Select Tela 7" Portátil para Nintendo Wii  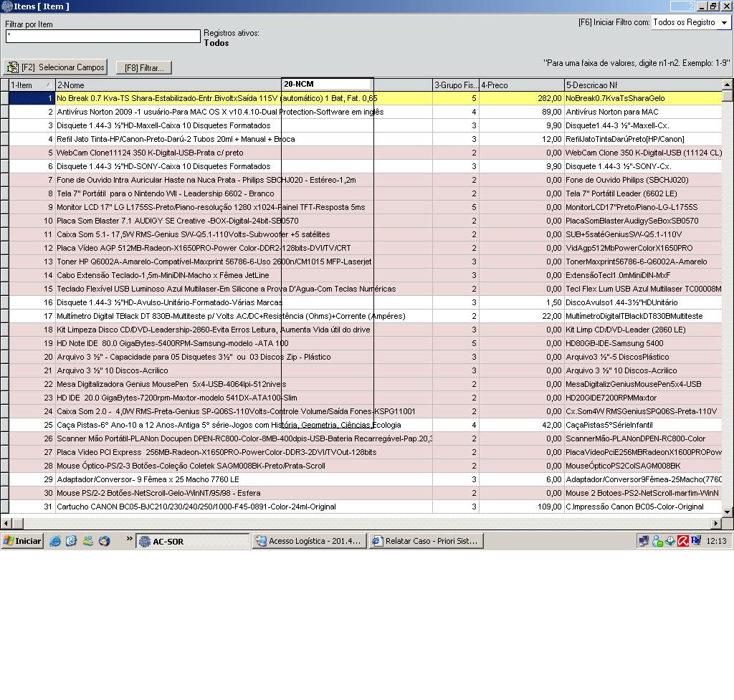[166, 193]
